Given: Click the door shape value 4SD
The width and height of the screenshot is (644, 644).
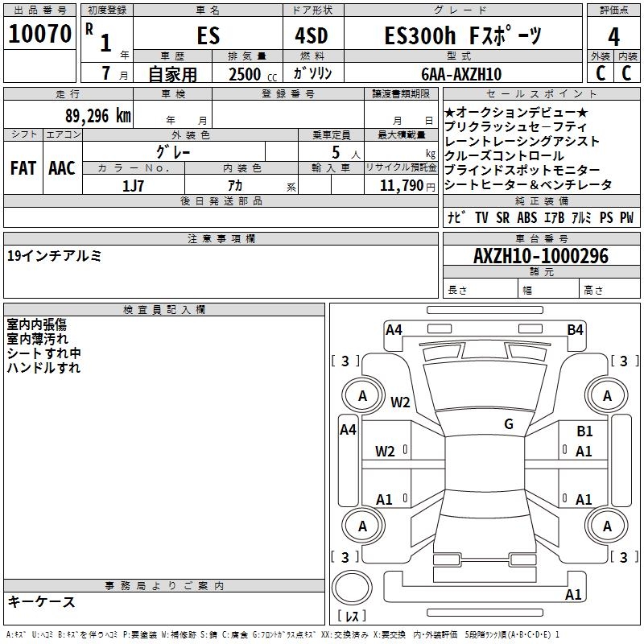Looking at the screenshot, I should (x=312, y=35).
